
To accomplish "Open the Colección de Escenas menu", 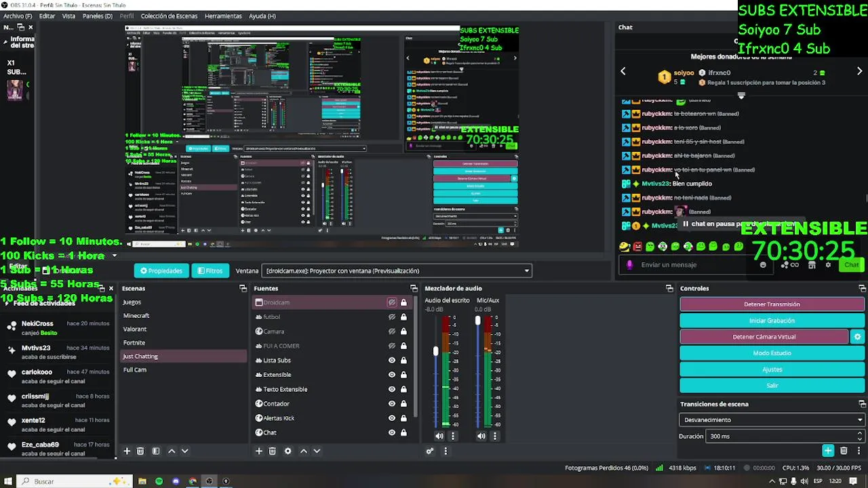I will pyautogui.click(x=168, y=16).
